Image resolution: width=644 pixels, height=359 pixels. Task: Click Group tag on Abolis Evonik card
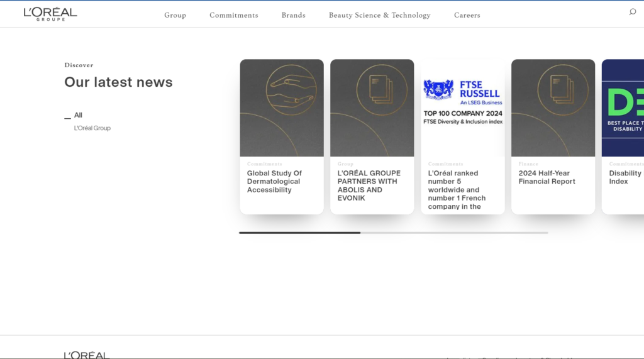345,164
